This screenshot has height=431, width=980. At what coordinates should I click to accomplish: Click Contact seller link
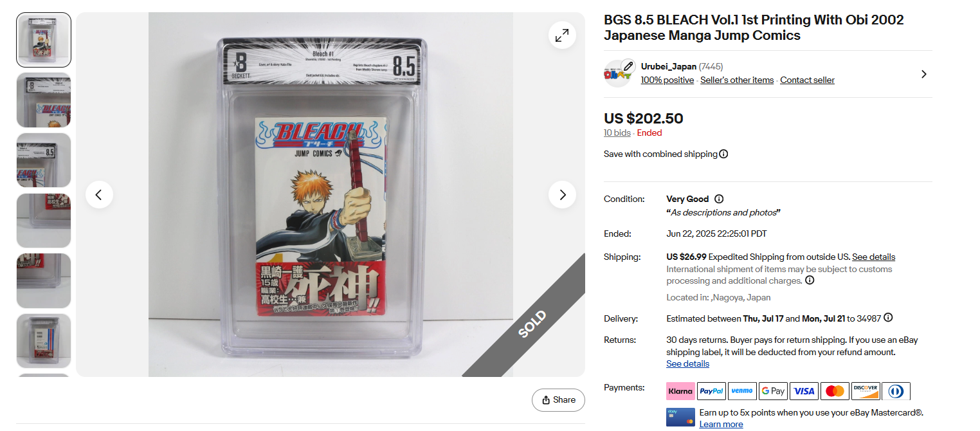(x=807, y=80)
